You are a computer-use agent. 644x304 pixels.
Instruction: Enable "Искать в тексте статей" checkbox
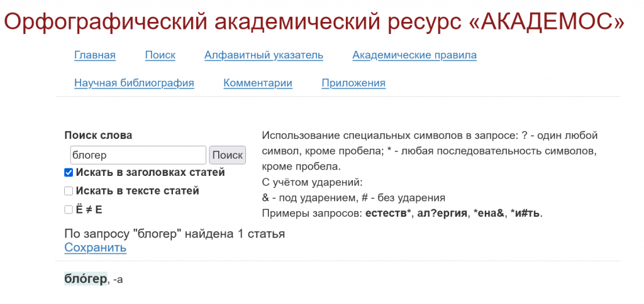(x=69, y=191)
